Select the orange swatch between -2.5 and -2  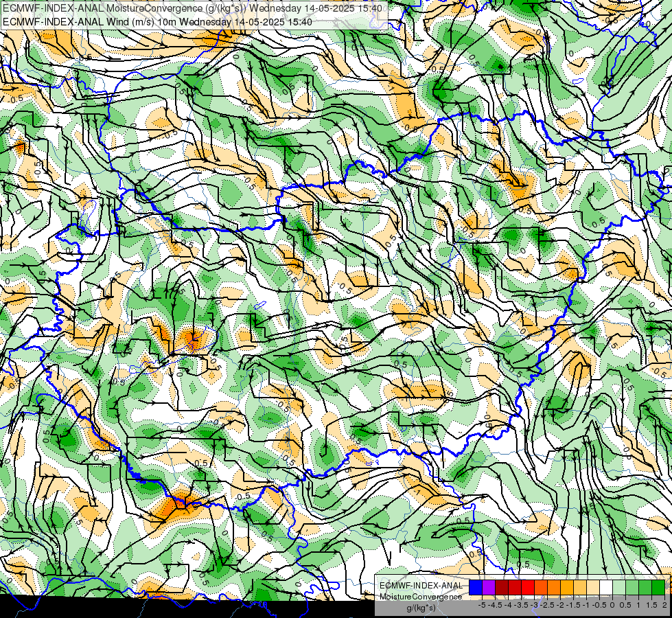[554, 587]
